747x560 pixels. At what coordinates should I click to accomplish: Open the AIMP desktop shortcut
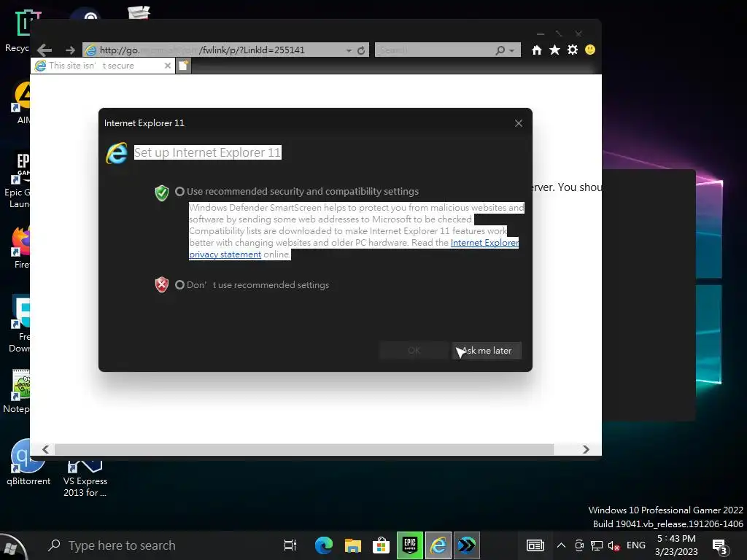(x=21, y=102)
